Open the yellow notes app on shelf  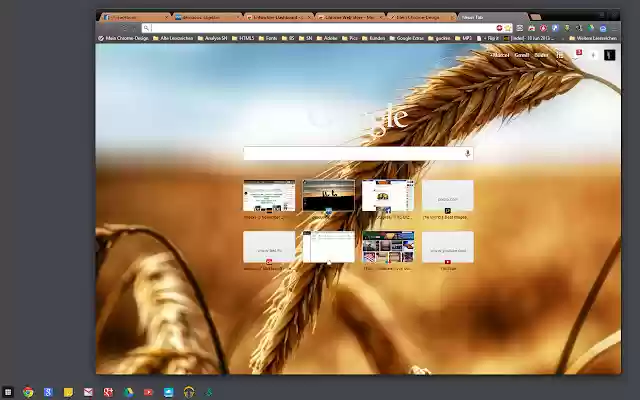[68, 392]
